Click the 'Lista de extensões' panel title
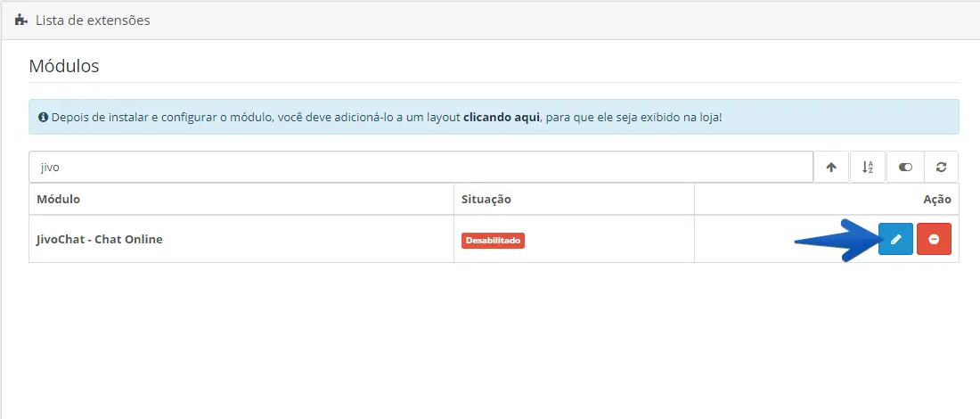This screenshot has height=419, width=980. coord(93,20)
